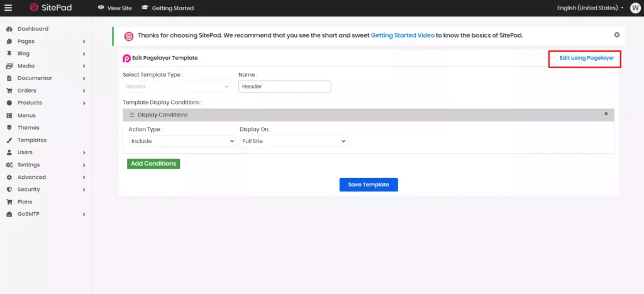Click the Documentor file icon
The image size is (644, 294).
click(x=9, y=78)
